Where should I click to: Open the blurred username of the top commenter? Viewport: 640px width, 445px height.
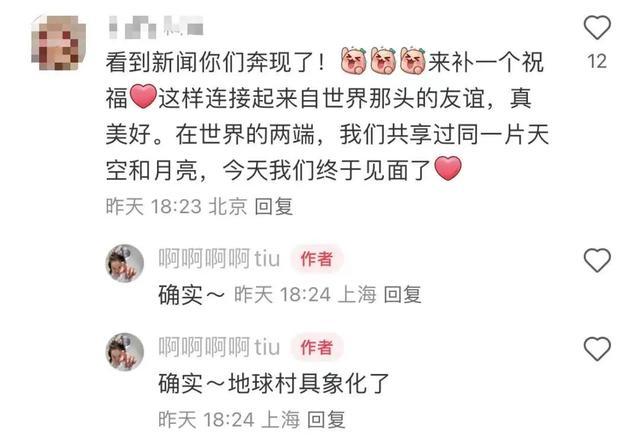click(x=157, y=27)
